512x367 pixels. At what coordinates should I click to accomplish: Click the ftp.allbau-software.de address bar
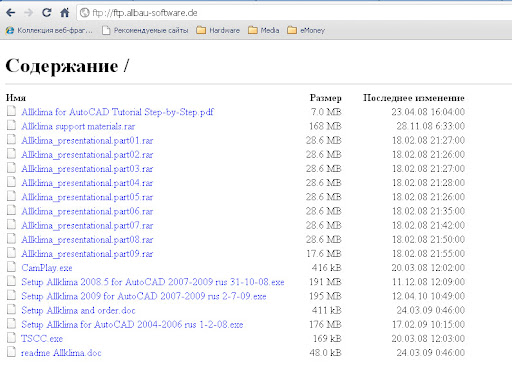(295, 13)
